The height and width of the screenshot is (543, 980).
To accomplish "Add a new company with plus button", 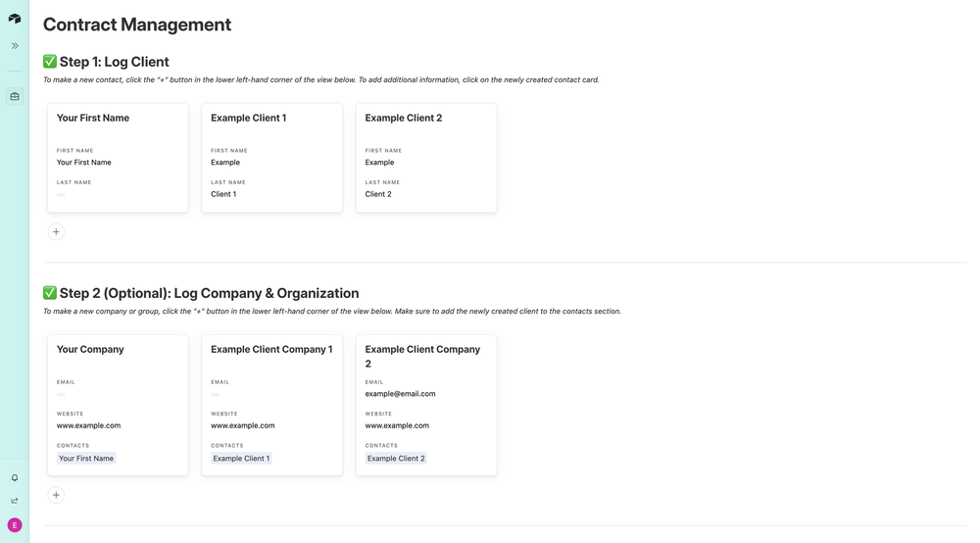I will [56, 495].
